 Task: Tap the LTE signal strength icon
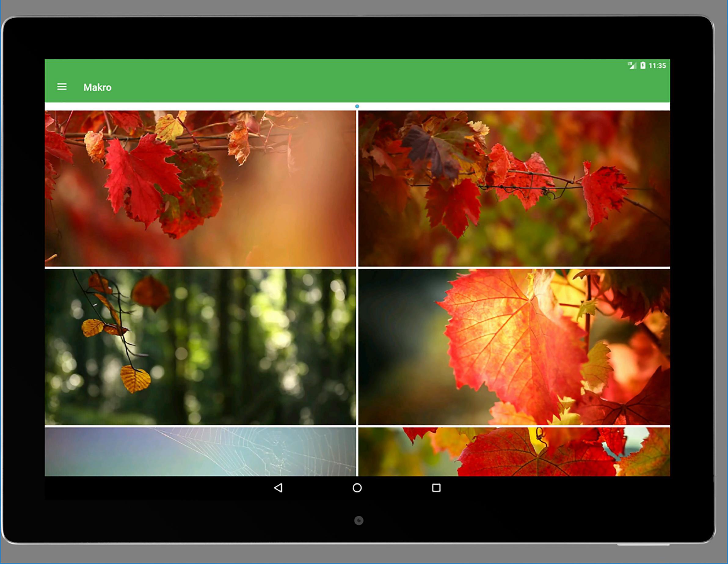tap(632, 65)
